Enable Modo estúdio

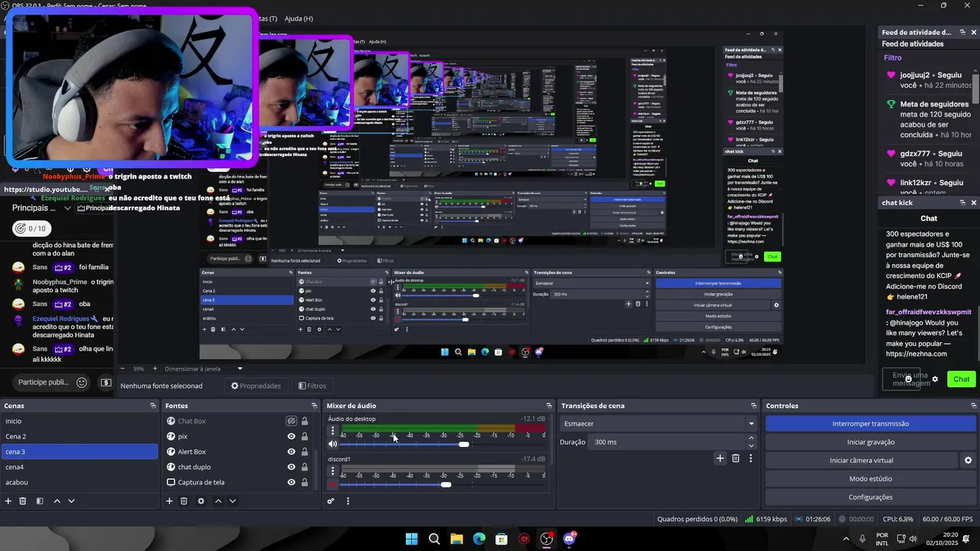(x=871, y=479)
